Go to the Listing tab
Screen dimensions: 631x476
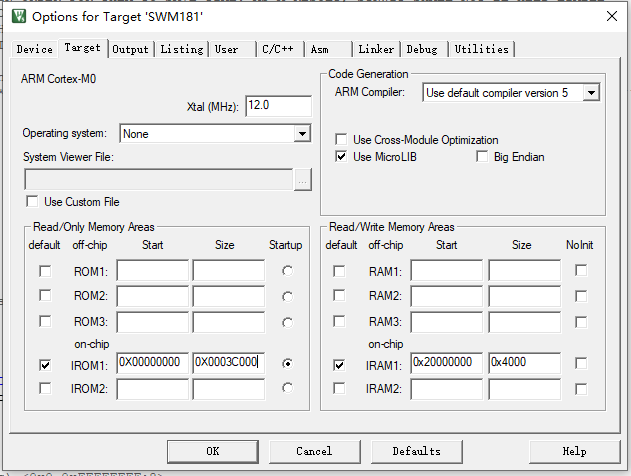(182, 49)
